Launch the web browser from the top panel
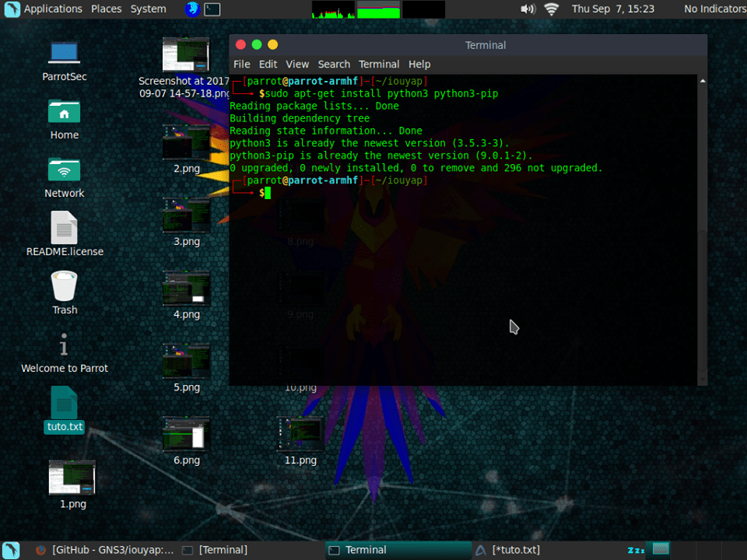 pyautogui.click(x=192, y=9)
